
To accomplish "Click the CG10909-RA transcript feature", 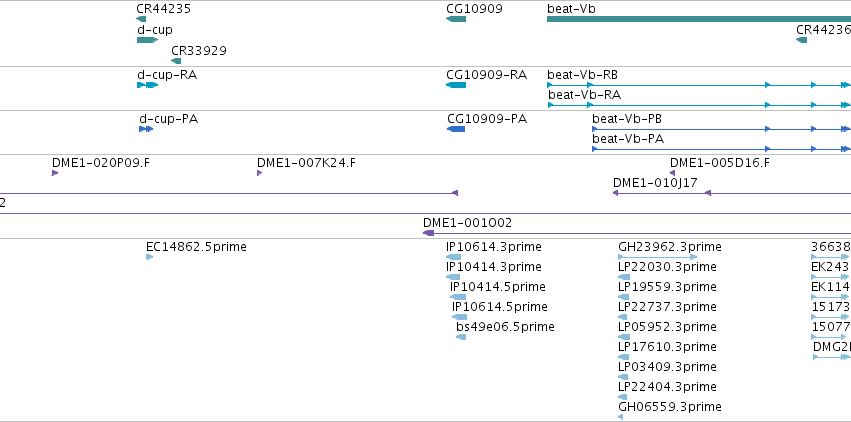I will pyautogui.click(x=456, y=85).
